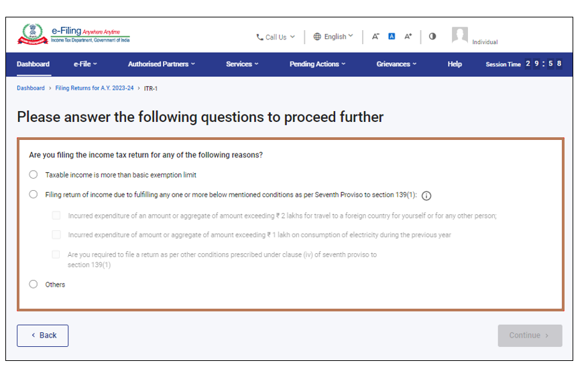Open the 'Filing Returns for A.Y. 2023-24' breadcrumb link

95,88
